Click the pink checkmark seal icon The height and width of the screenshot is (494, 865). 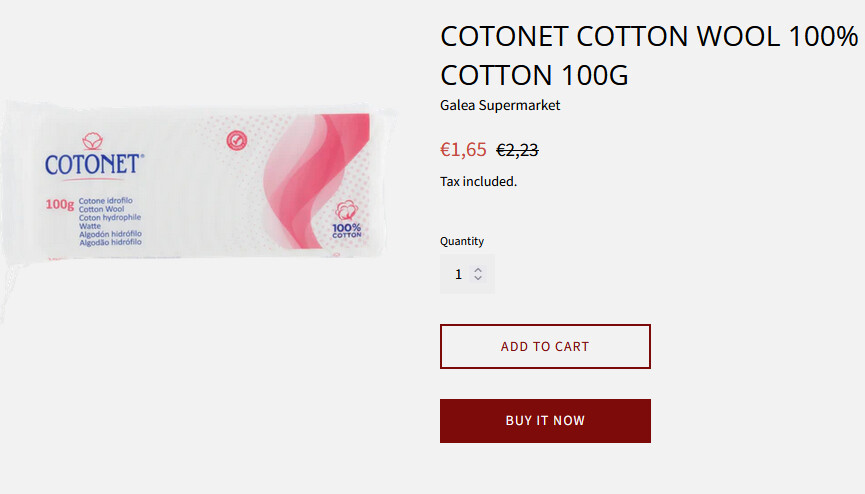237,140
